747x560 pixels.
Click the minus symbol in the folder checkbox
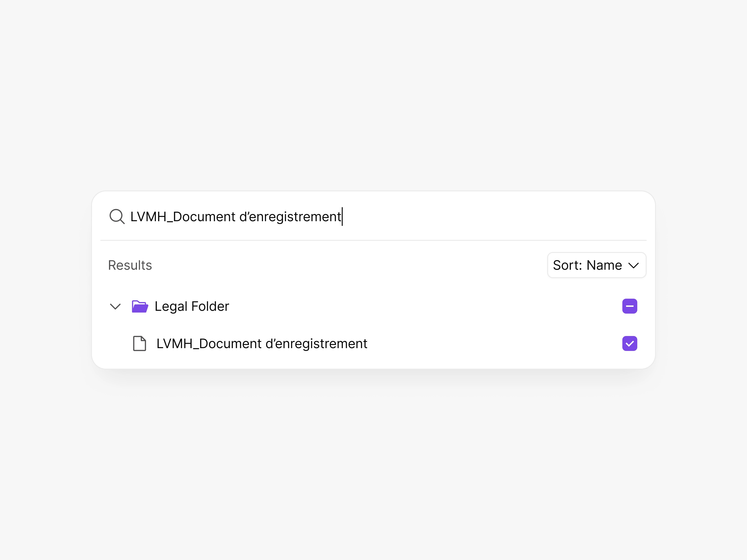tap(630, 306)
